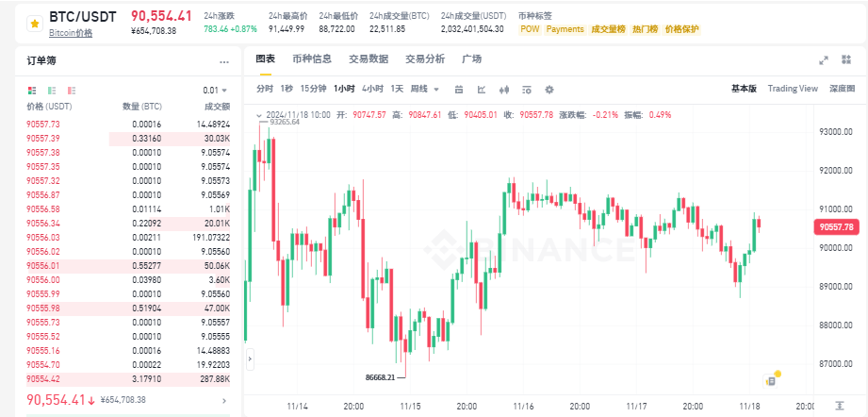The height and width of the screenshot is (417, 868).
Task: Click the chart alert notification icon
Action: [771, 379]
